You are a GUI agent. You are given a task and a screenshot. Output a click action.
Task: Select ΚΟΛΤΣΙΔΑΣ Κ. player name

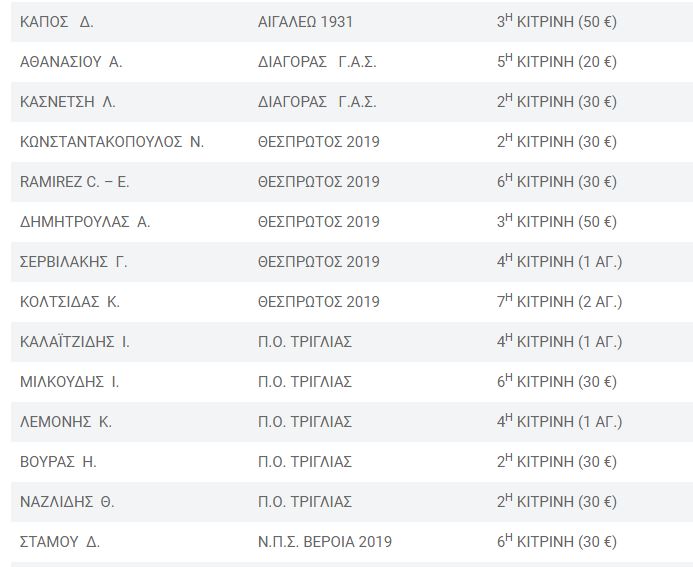coord(70,302)
